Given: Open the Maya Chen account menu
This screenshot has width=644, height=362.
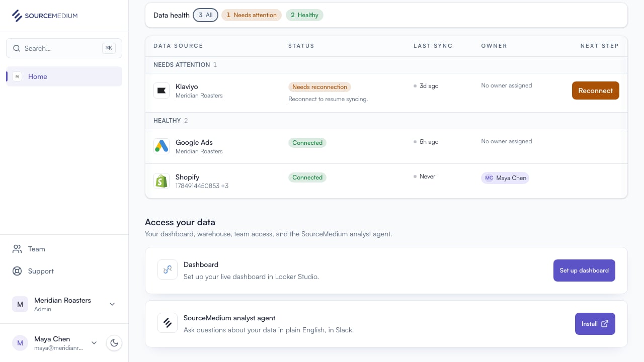Looking at the screenshot, I should 55,343.
